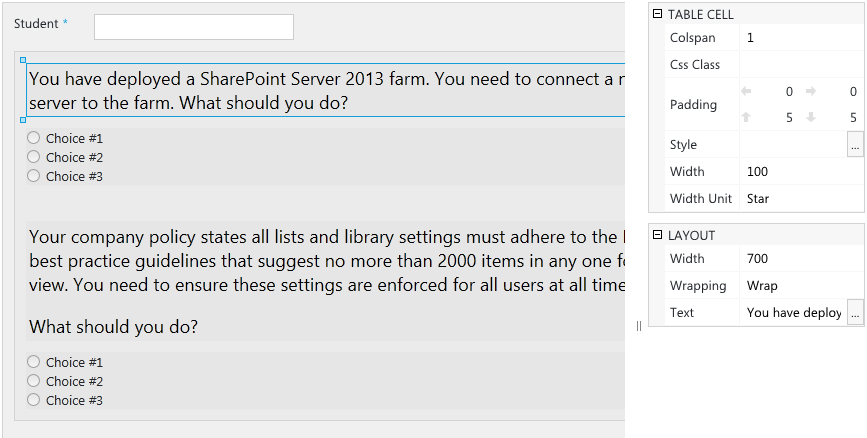Collapse the TABLE CELL property section
This screenshot has width=867, height=438.
tap(657, 14)
